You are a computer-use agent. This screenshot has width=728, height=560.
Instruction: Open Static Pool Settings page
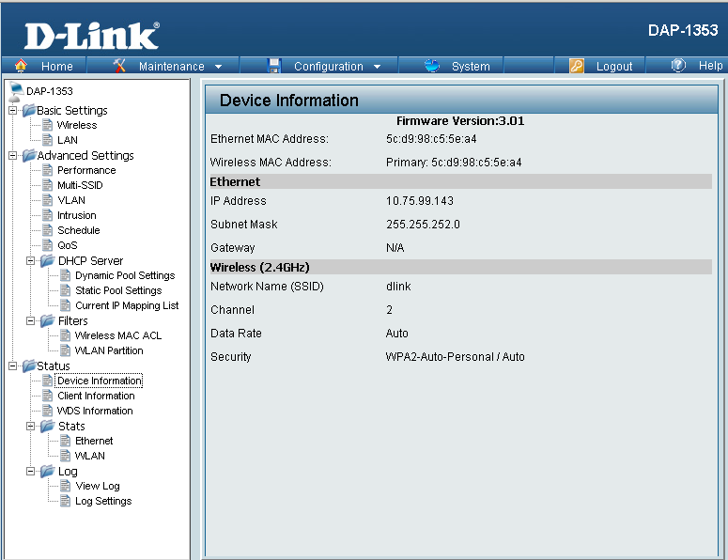[x=118, y=290]
